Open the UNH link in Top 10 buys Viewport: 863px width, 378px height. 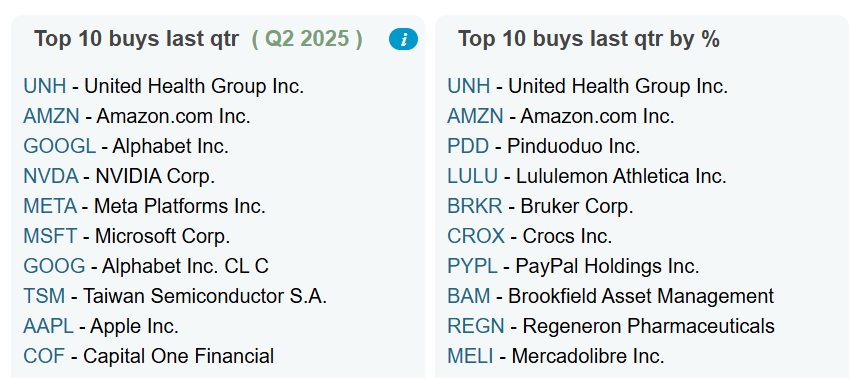tap(45, 86)
